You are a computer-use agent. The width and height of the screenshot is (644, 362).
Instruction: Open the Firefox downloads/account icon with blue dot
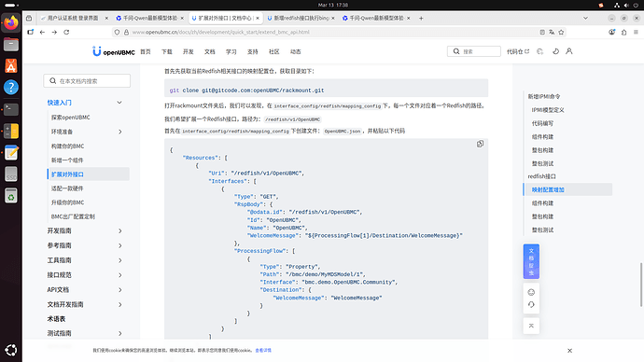coord(612,32)
